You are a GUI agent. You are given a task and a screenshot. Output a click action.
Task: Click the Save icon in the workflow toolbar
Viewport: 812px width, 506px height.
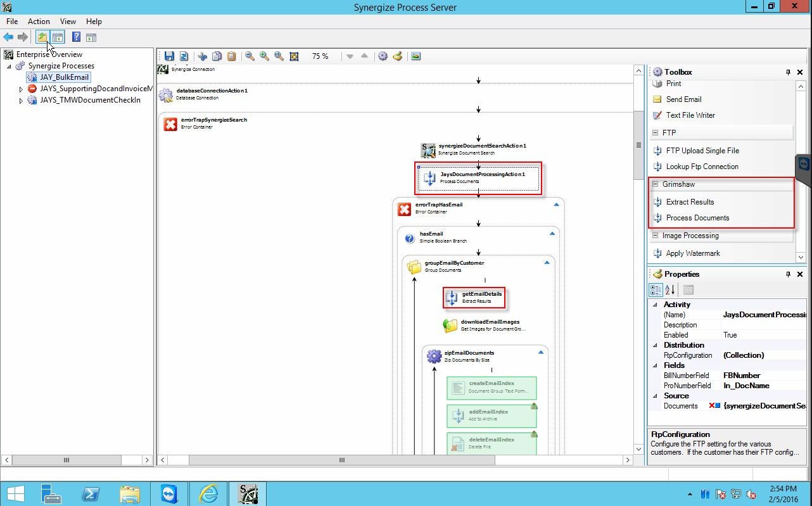[169, 56]
